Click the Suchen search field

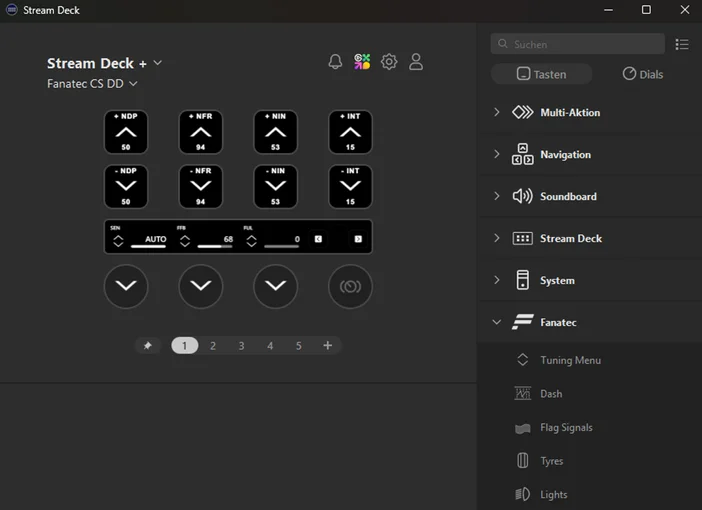[578, 44]
